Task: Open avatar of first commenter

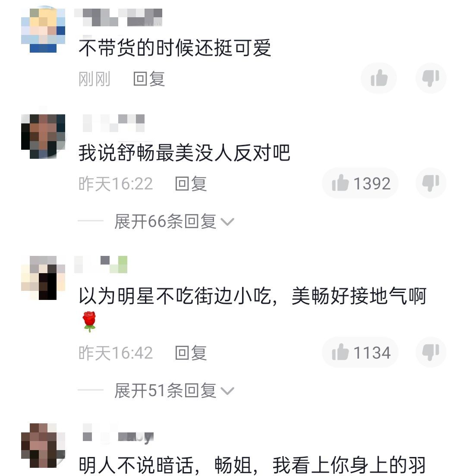Action: coord(43,30)
